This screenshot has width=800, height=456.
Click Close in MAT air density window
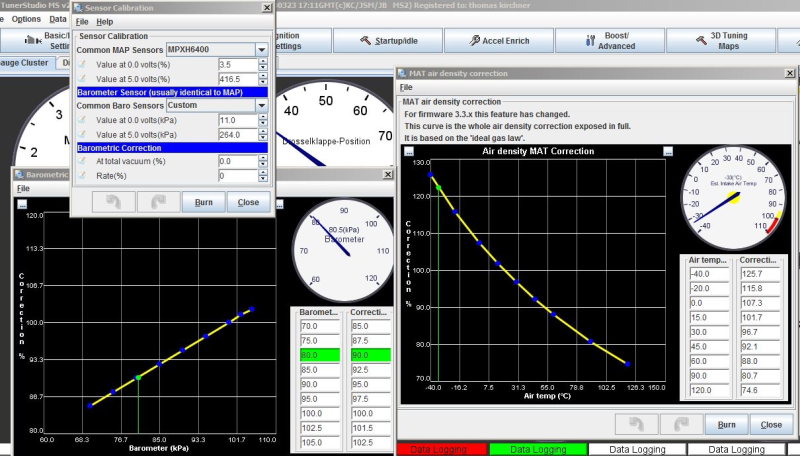771,424
